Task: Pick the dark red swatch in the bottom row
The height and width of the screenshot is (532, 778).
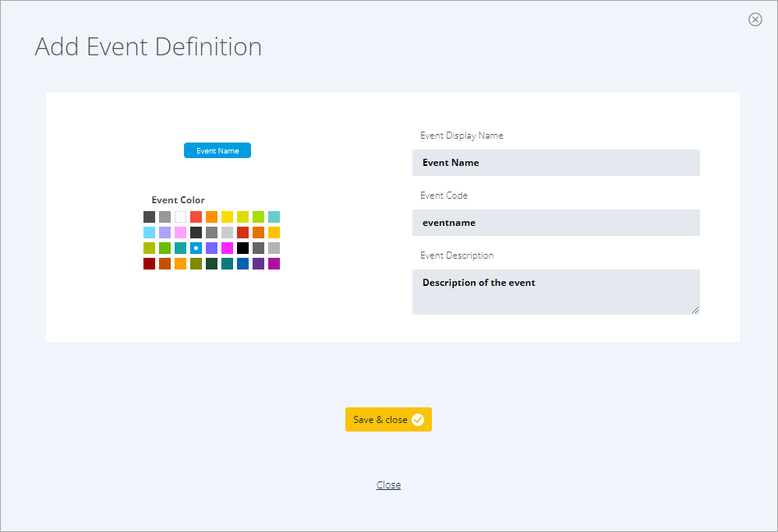Action: click(149, 263)
